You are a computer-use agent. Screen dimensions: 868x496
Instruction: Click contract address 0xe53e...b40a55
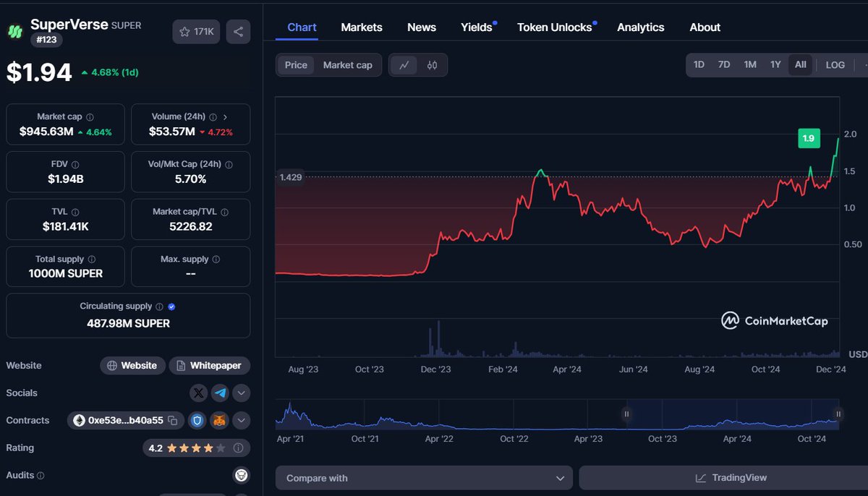coord(126,421)
